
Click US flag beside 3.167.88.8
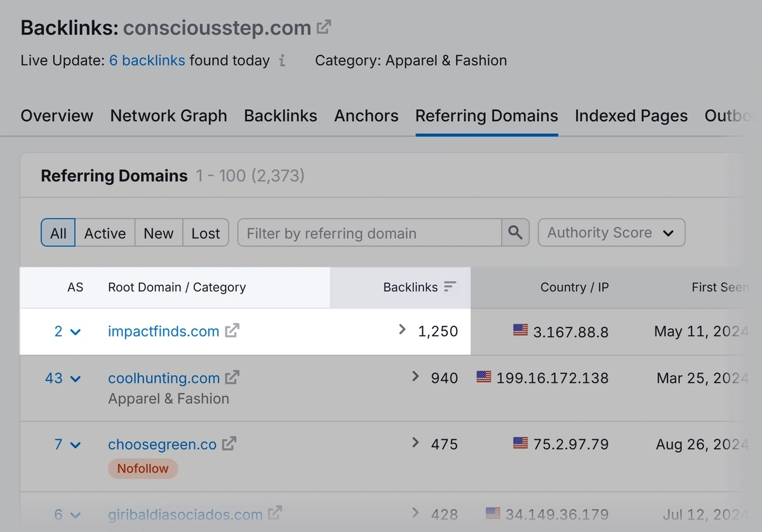point(521,330)
